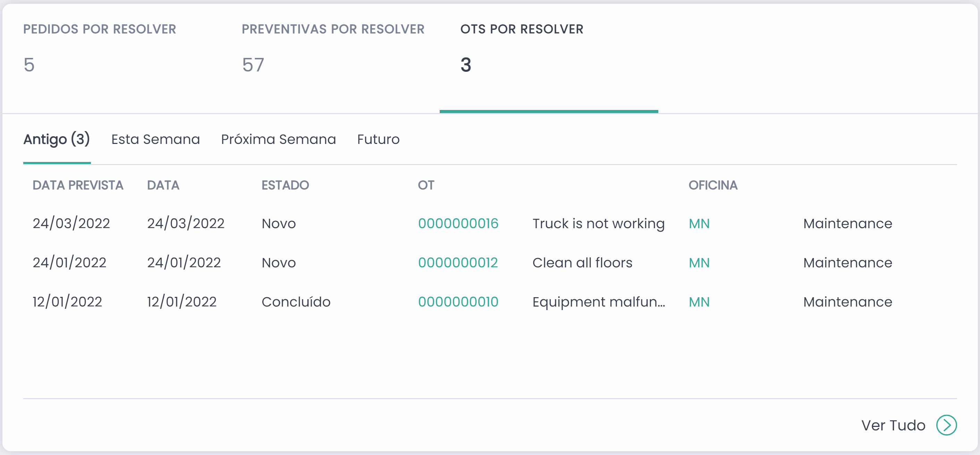Switch to Esta Semana sub-tab
This screenshot has height=455, width=980.
pyautogui.click(x=155, y=139)
